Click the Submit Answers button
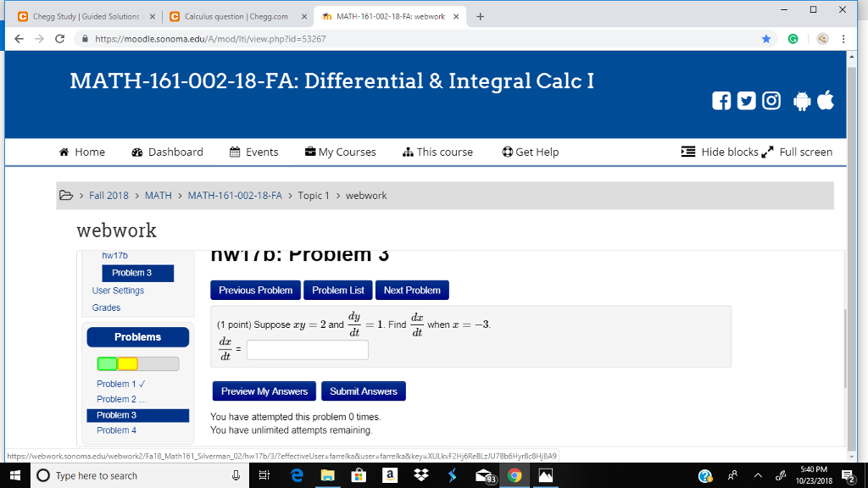 363,391
